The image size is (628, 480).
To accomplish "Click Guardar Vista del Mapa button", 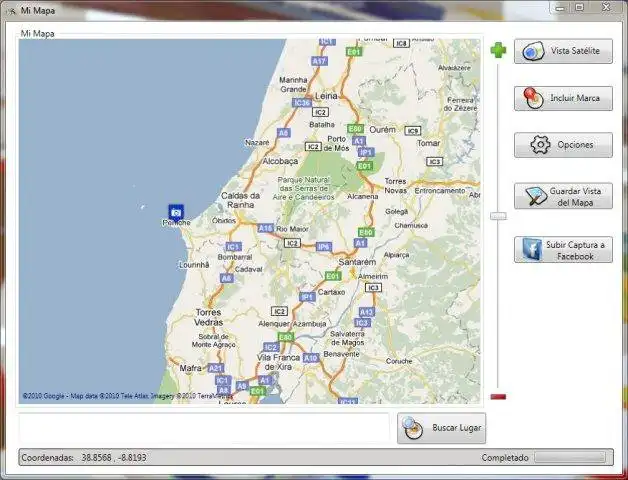I will click(x=563, y=196).
